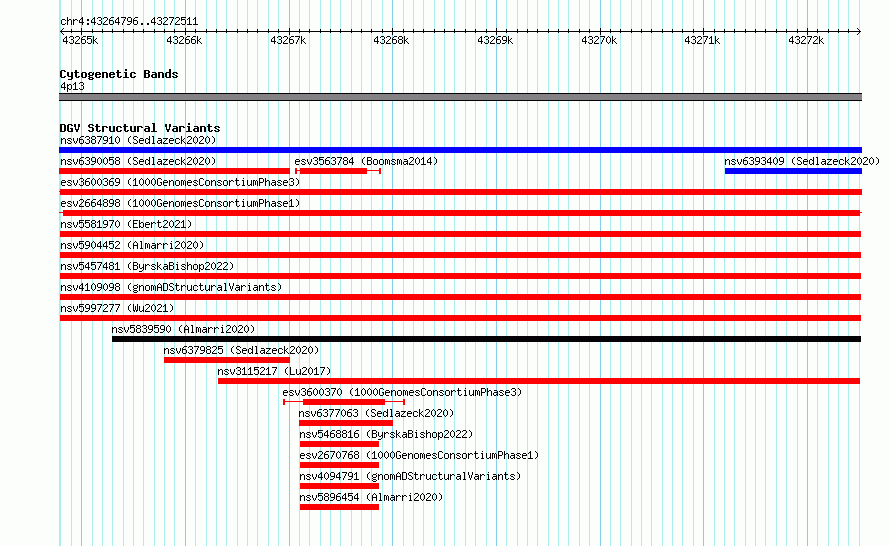Open nsv5896454 (Almarri2020) label
This screenshot has width=890, height=546.
tap(371, 497)
